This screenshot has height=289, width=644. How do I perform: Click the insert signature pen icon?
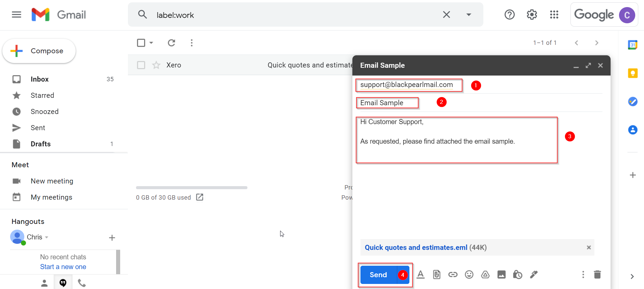[x=534, y=274]
